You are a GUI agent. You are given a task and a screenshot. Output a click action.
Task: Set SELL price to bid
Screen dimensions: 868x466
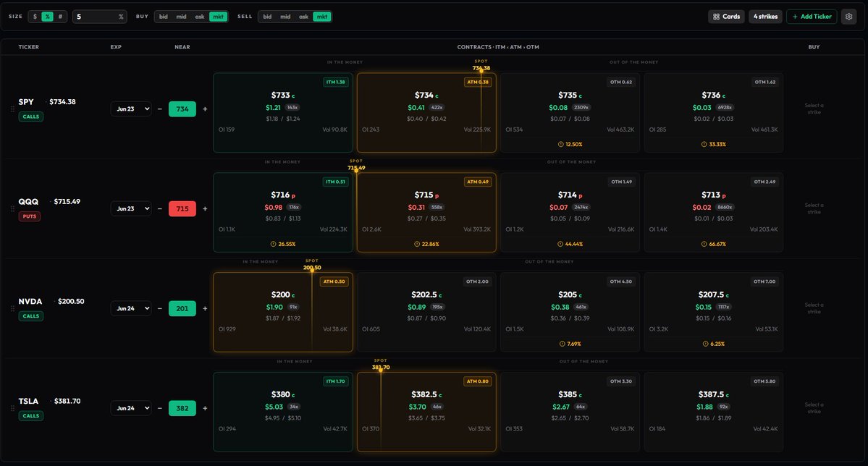point(267,17)
